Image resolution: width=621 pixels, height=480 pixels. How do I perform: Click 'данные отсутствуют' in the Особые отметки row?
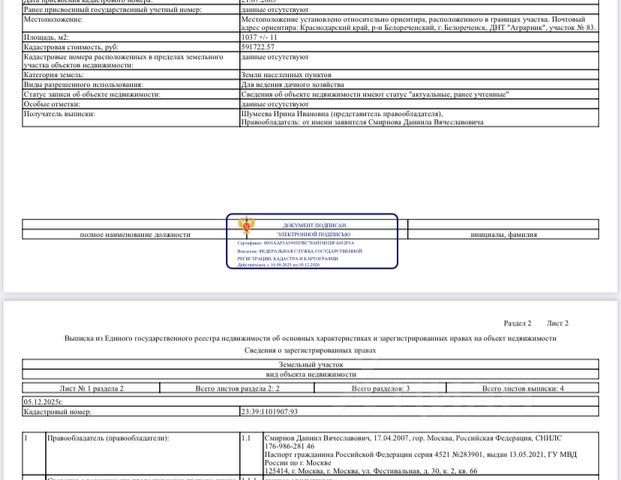coord(275,104)
